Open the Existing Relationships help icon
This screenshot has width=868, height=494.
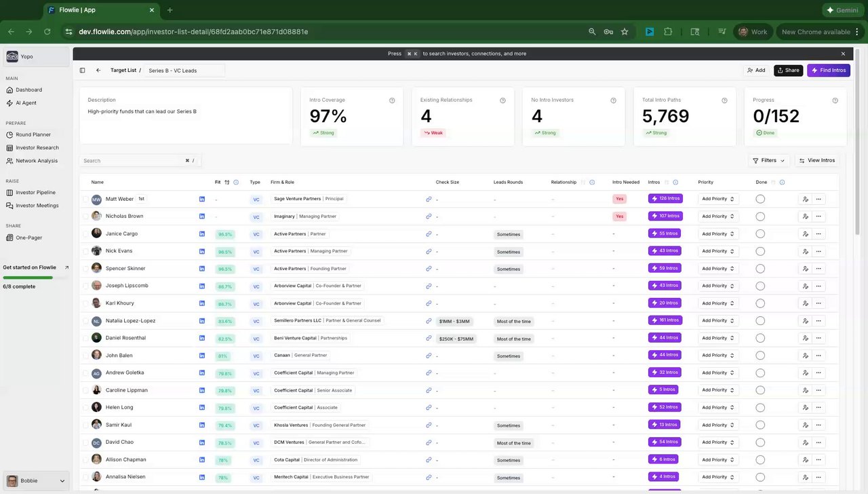point(502,100)
